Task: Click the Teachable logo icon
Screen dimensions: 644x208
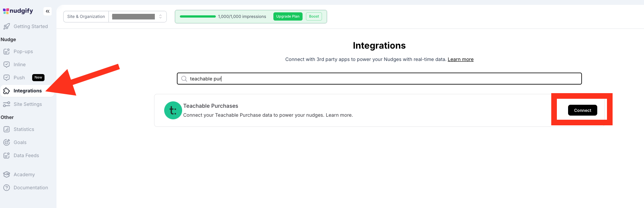Action: pyautogui.click(x=173, y=110)
